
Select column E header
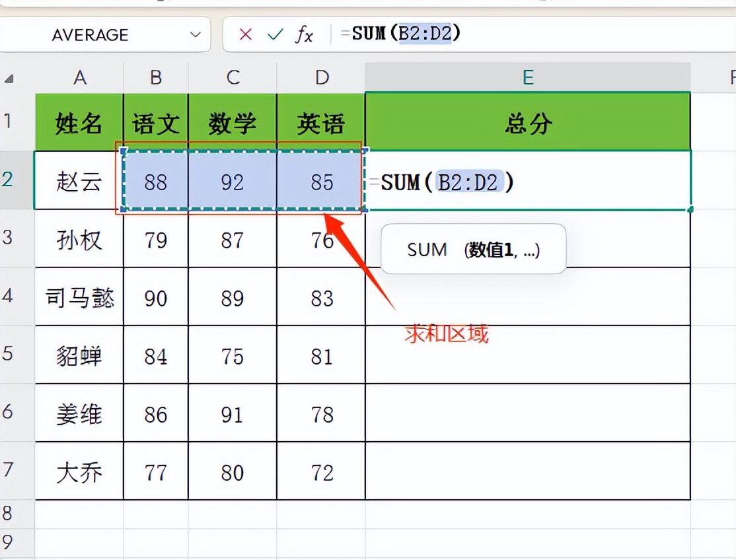click(528, 77)
